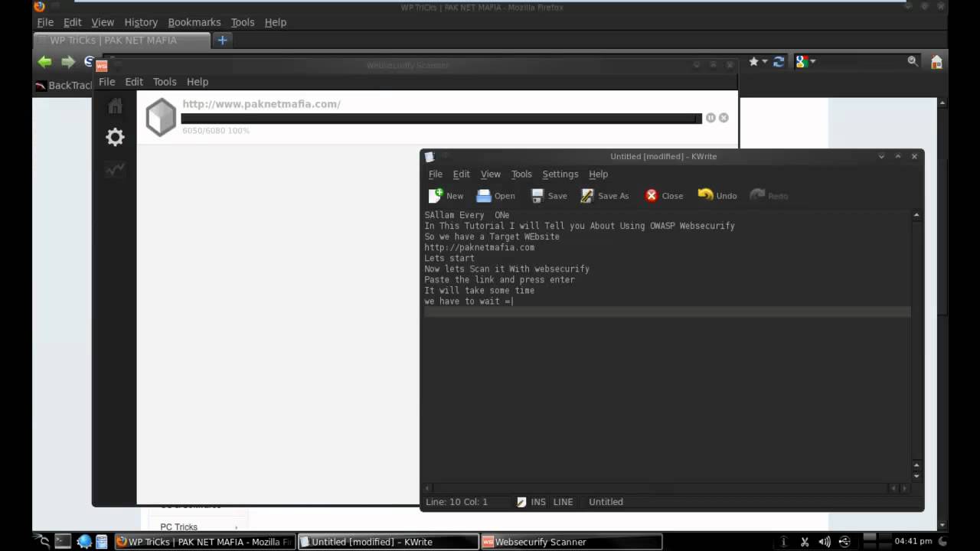Open the Websecurify report chart icon

coord(115,170)
